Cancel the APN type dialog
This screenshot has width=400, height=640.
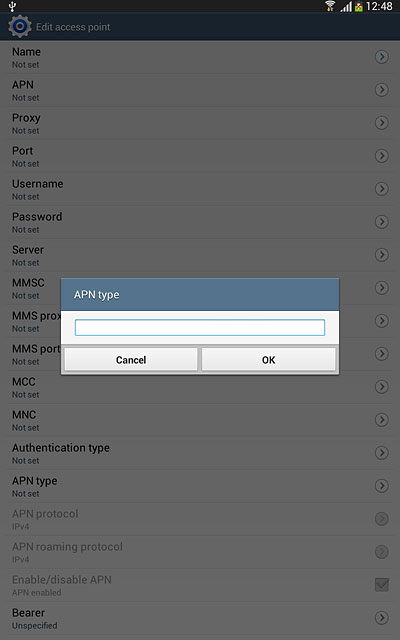click(131, 360)
